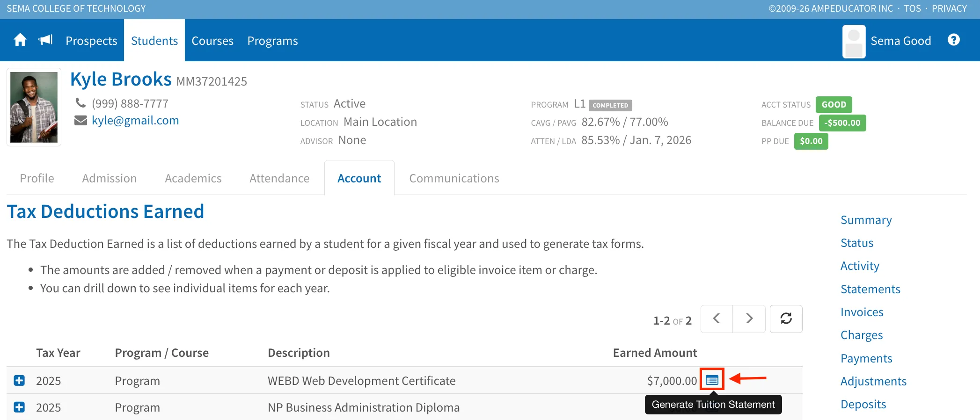Open the announcements megaphone icon
The height and width of the screenshot is (420, 980).
tap(45, 40)
